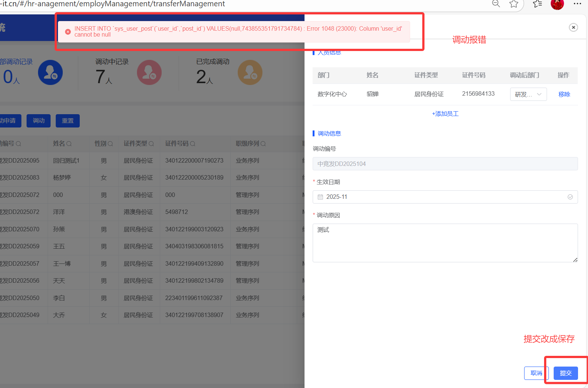Image resolution: width=588 pixels, height=388 pixels.
Task: Click the 已完成调动 statistic label
Action: pyautogui.click(x=213, y=62)
